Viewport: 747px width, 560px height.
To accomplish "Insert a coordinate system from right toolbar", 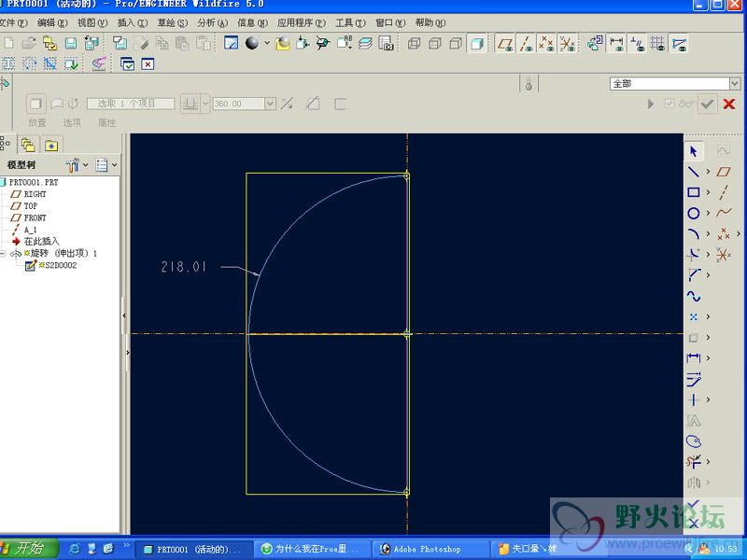I will click(x=723, y=254).
